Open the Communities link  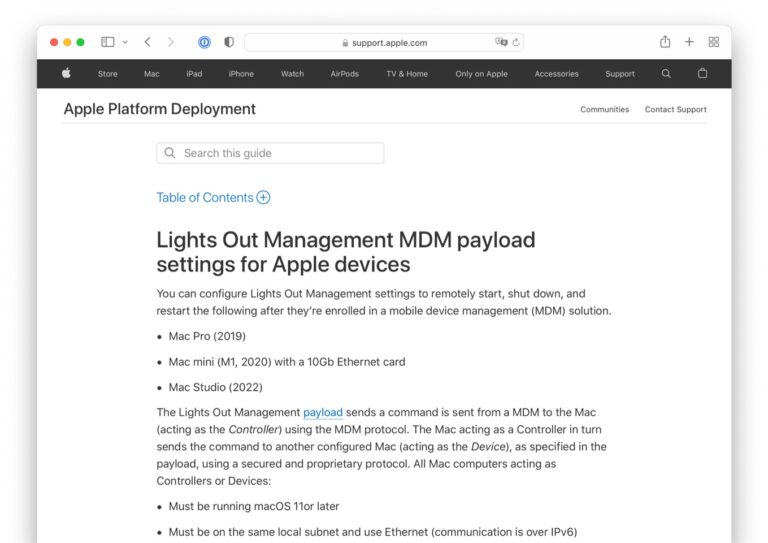(x=604, y=109)
